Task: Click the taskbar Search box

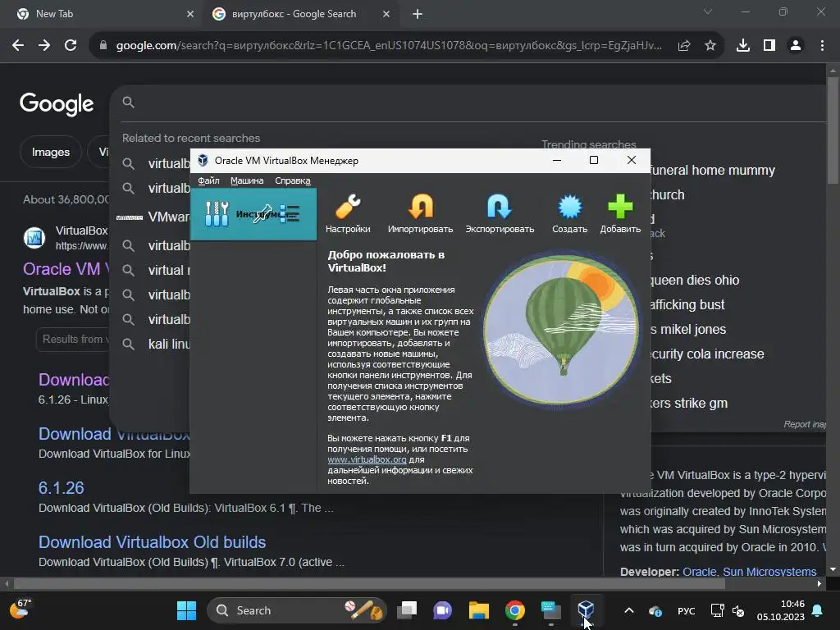Action: tap(296, 610)
